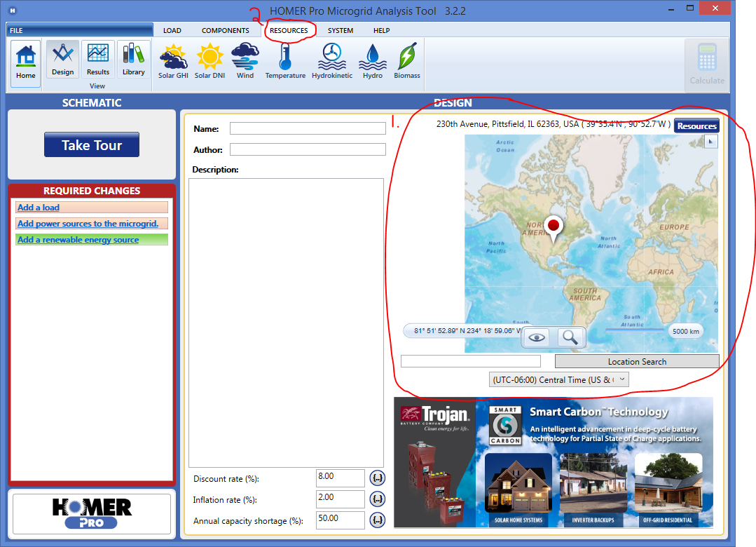
Task: Click the Hydrokinetic resource icon
Action: point(332,60)
